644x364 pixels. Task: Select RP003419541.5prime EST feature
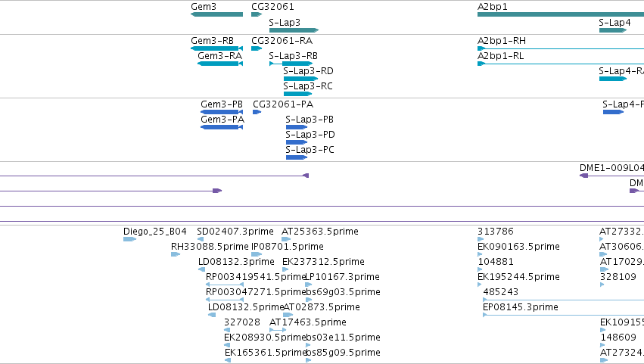click(225, 285)
